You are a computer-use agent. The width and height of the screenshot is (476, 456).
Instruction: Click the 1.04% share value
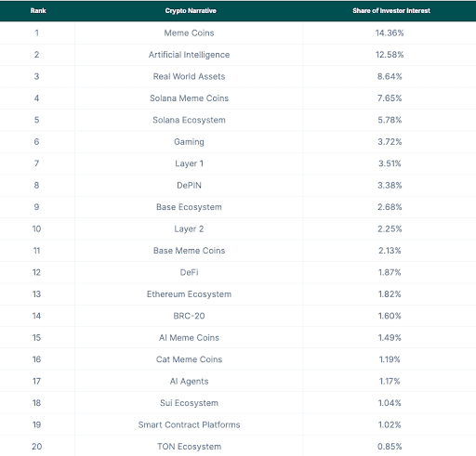(x=390, y=403)
